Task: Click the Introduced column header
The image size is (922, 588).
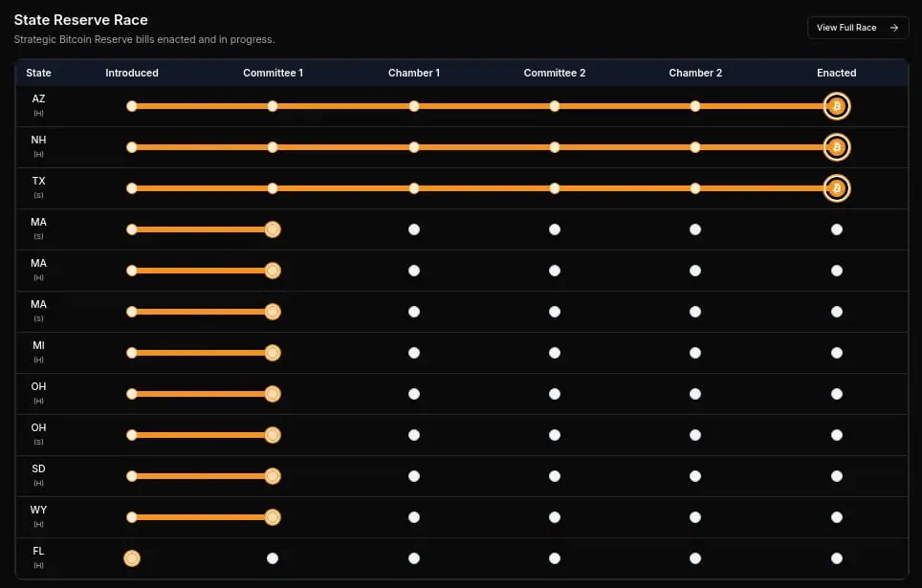Action: coord(132,73)
